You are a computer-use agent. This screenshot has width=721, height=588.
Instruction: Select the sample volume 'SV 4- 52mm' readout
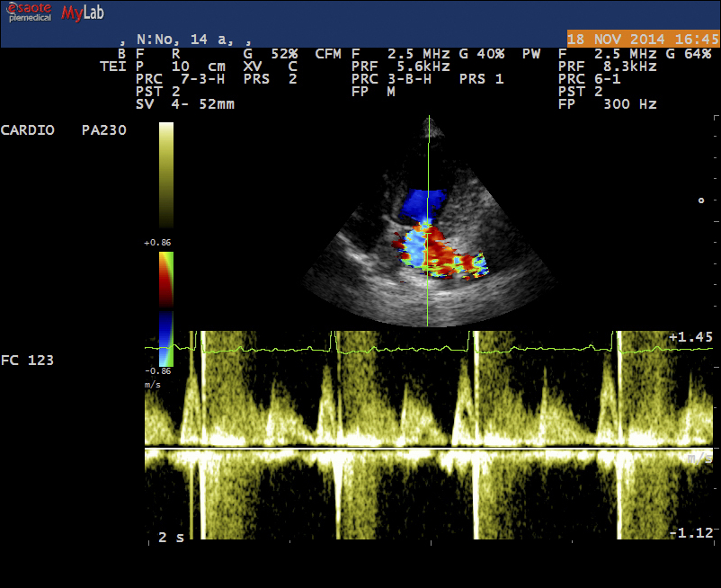tap(185, 104)
